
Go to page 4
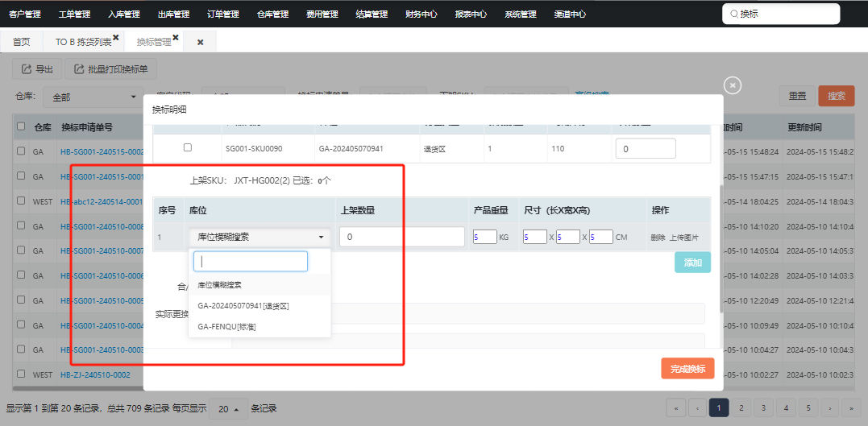[x=786, y=408]
